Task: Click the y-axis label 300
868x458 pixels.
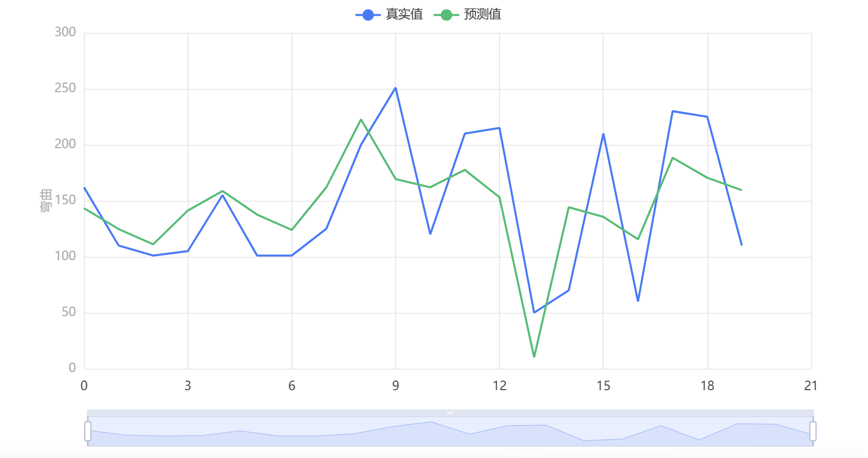Action: (65, 33)
